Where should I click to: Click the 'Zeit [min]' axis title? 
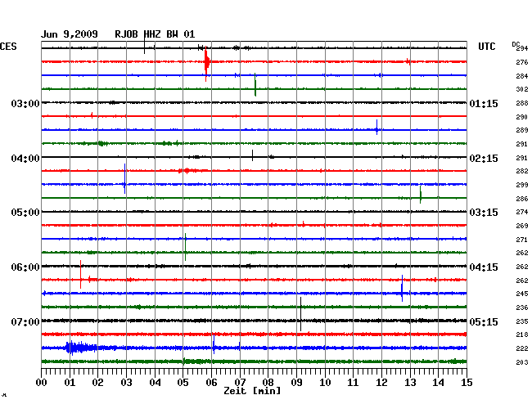(x=252, y=391)
